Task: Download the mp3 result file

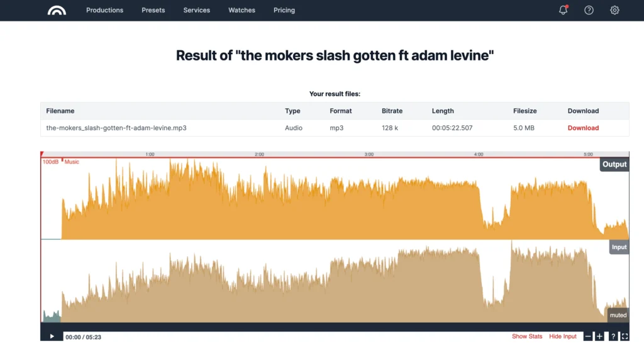Action: (x=583, y=128)
